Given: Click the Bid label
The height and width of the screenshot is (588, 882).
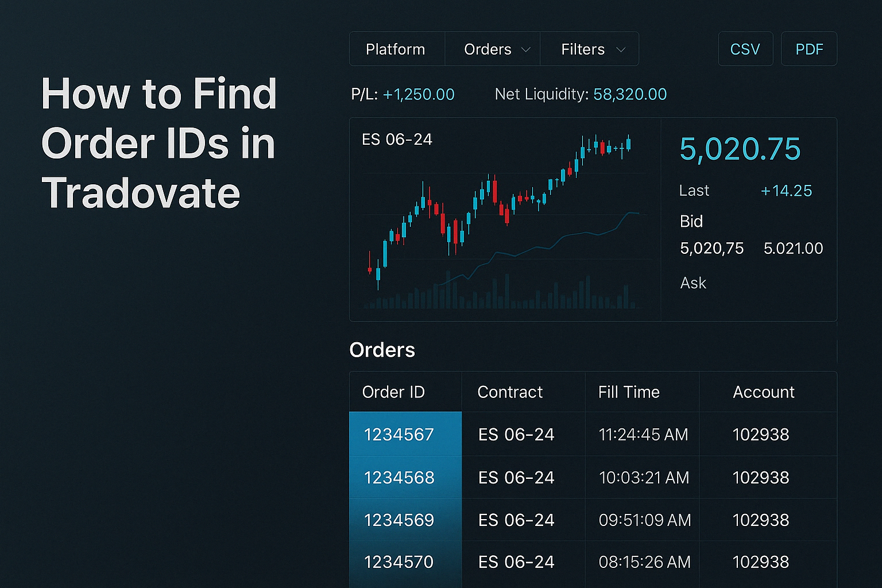Looking at the screenshot, I should tap(691, 221).
